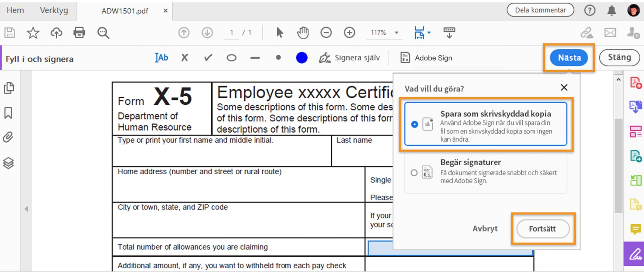Open the attachments paperclip panel
This screenshot has width=644, height=274.
point(8,137)
